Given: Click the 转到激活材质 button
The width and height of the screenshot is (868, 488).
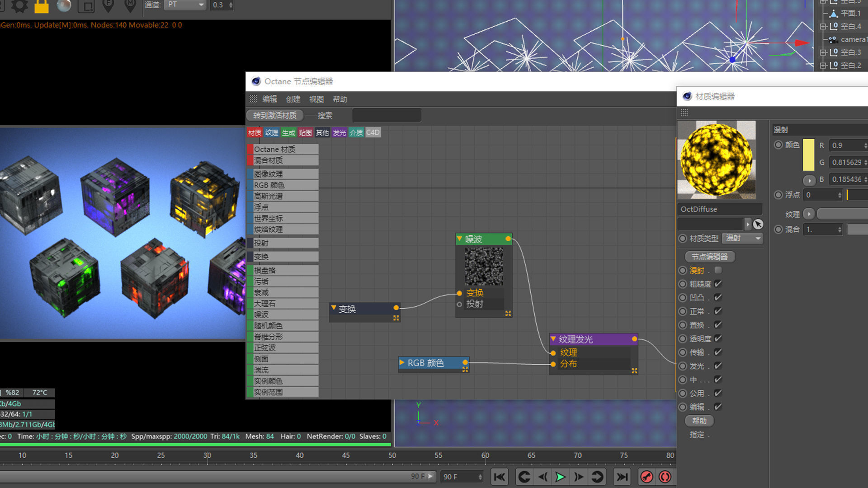Looking at the screenshot, I should pos(275,115).
